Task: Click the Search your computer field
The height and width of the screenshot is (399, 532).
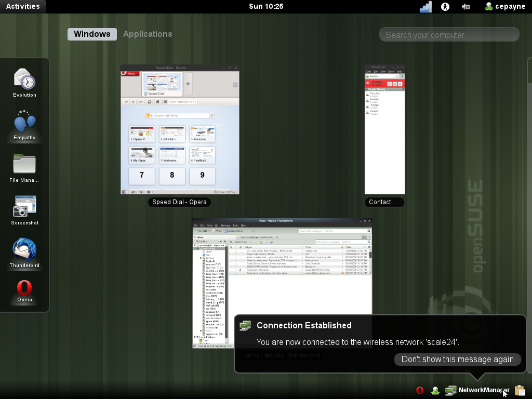Action: click(x=449, y=35)
